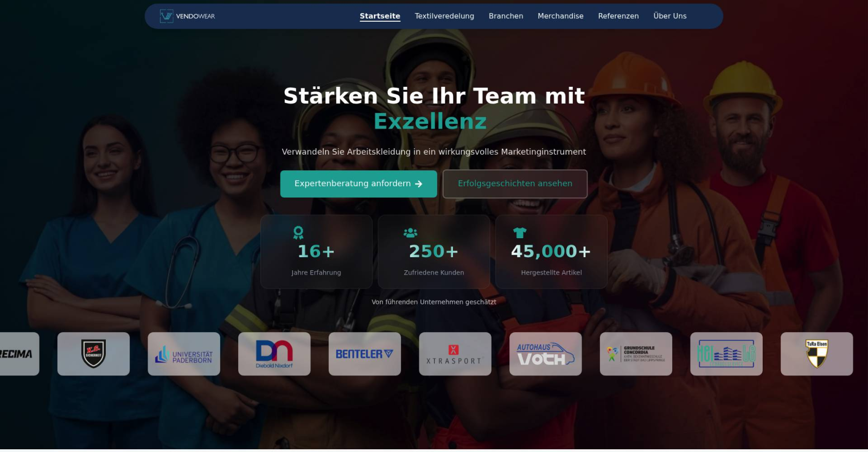The image size is (868, 452).
Task: Click the Xtrasport logo tile
Action: point(455,354)
